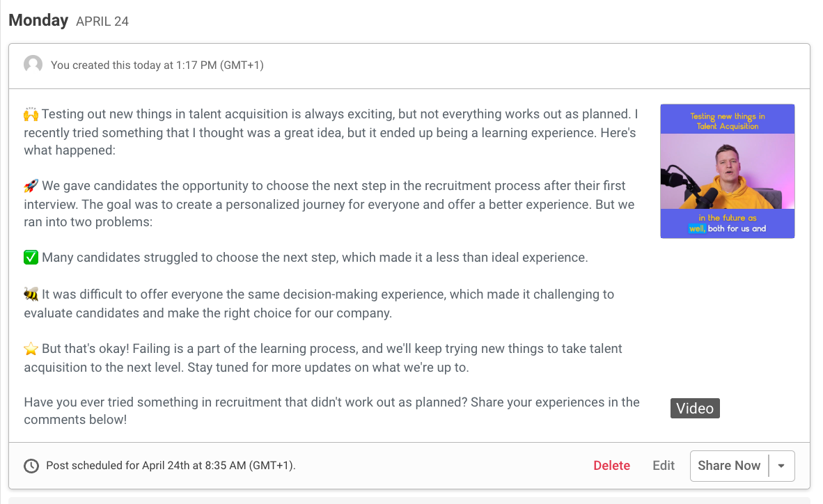Click the bee emoji in the post
The height and width of the screenshot is (504, 823).
pyautogui.click(x=31, y=294)
